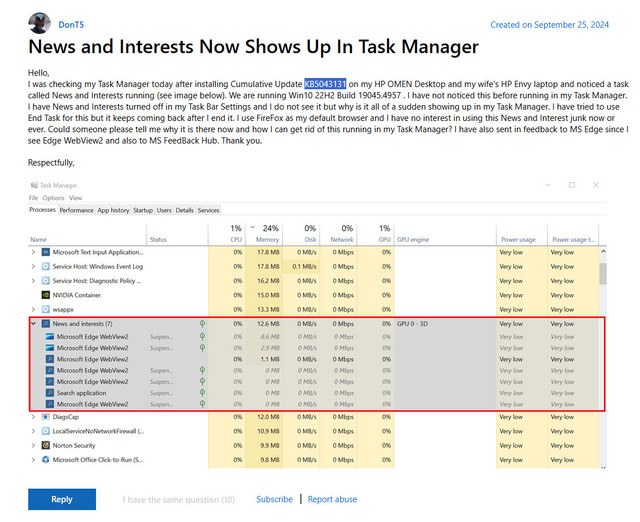The image size is (640, 522).
Task: Click the 17.8 MB memory value for Text Input
Action: (x=268, y=252)
